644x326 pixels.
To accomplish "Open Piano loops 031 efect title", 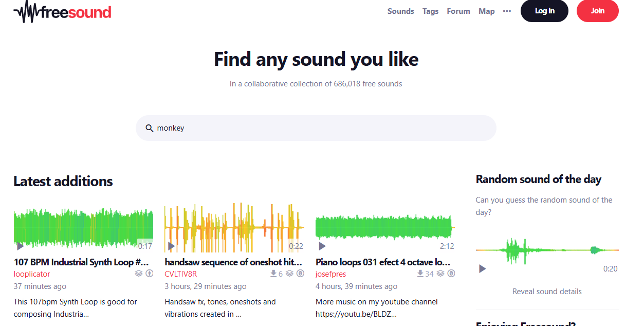I will (383, 262).
